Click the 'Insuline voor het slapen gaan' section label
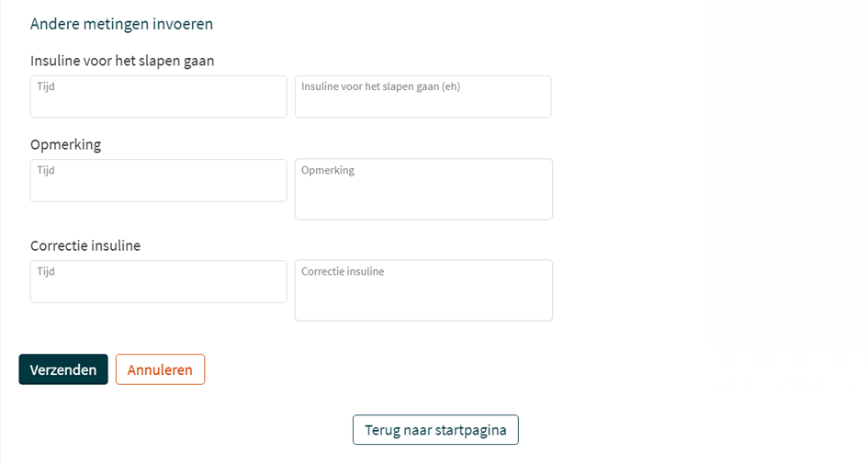Image resolution: width=868 pixels, height=465 pixels. click(x=122, y=61)
